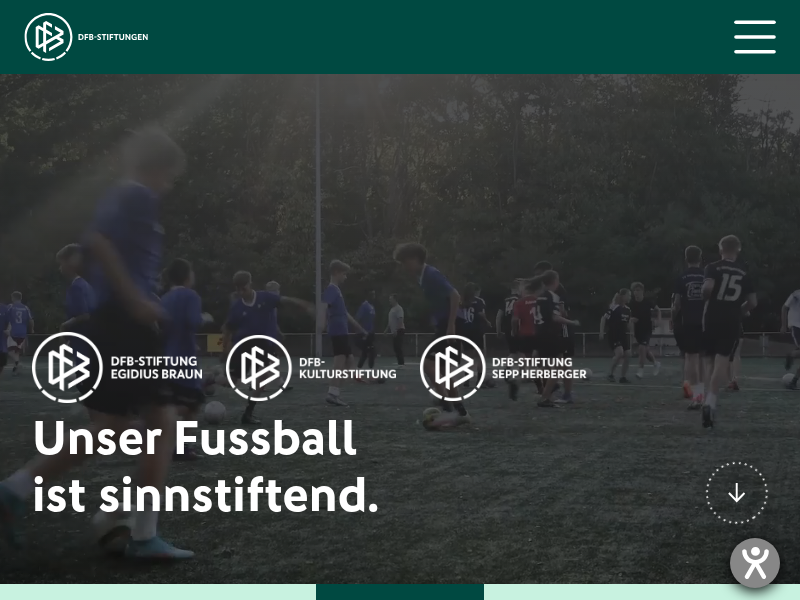Select the right light-green bottom segment

tap(642, 592)
